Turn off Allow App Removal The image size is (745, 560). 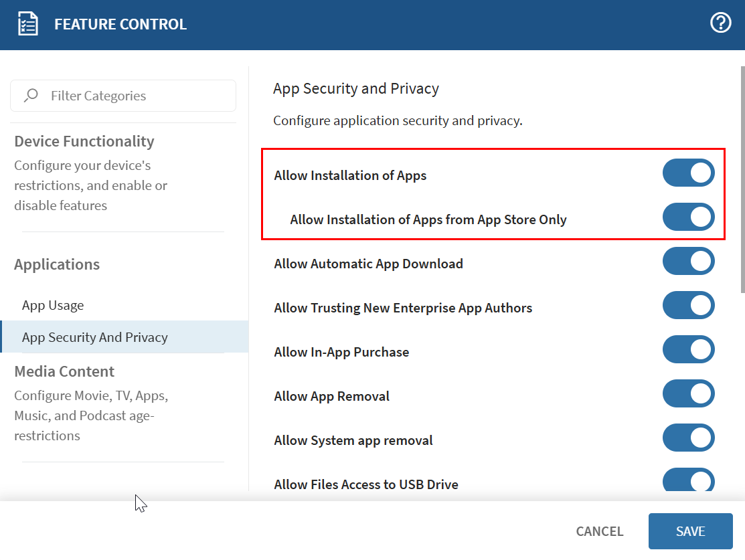(x=688, y=393)
